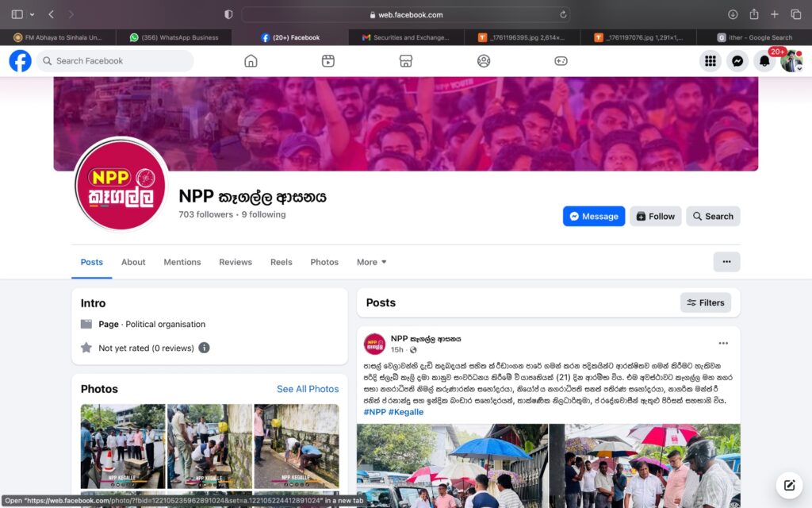Viewport: 812px width, 508px height.
Task: Toggle the Safari sidebar button
Action: (17, 14)
